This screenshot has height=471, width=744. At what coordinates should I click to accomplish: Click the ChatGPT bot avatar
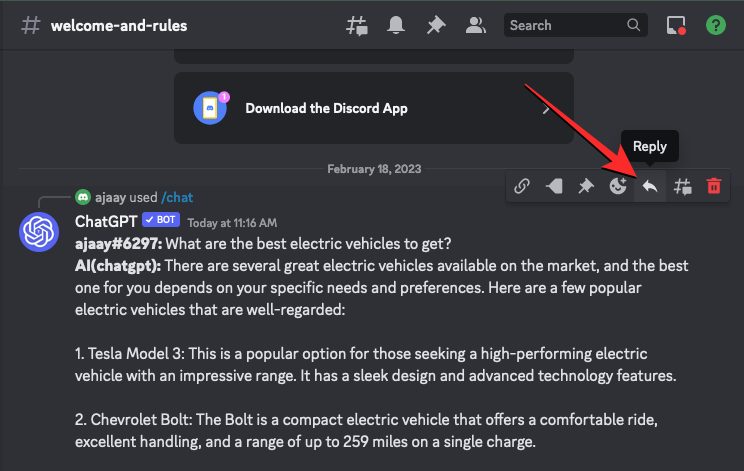pyautogui.click(x=45, y=233)
